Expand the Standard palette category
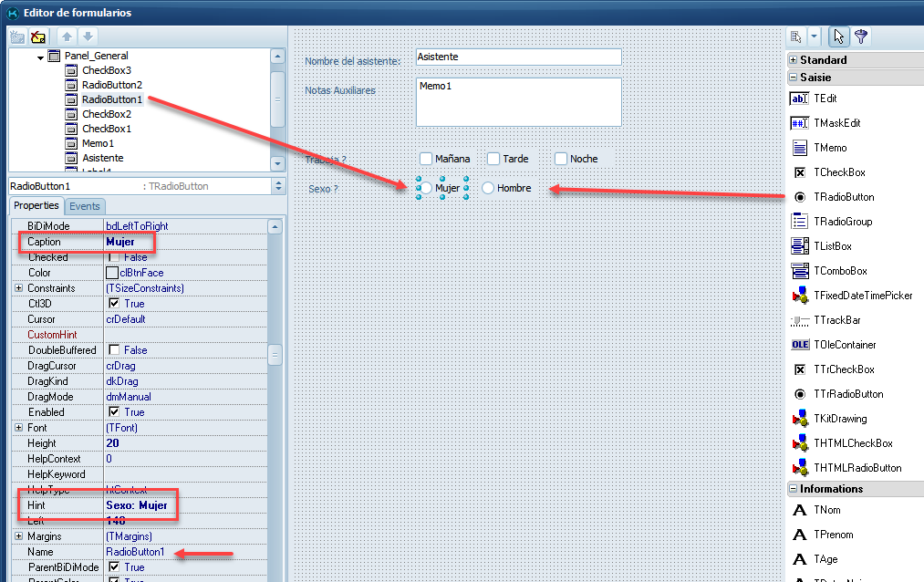This screenshot has height=582, width=924. tap(794, 60)
